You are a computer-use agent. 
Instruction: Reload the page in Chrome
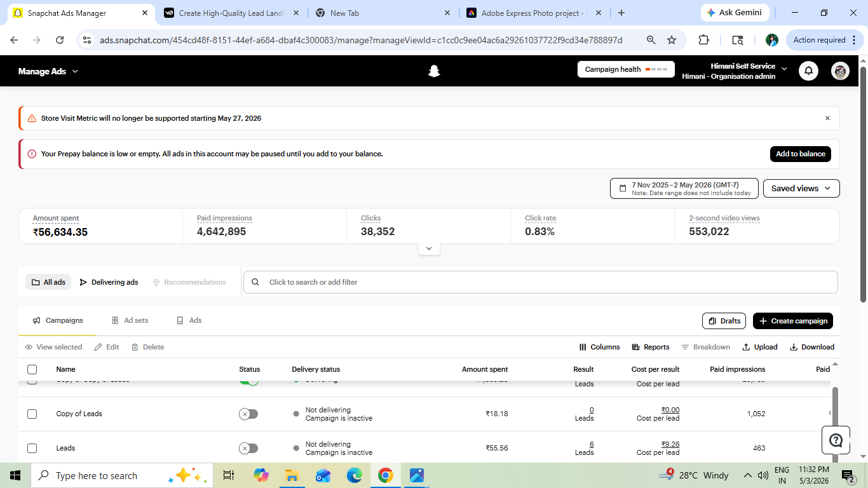(x=60, y=40)
